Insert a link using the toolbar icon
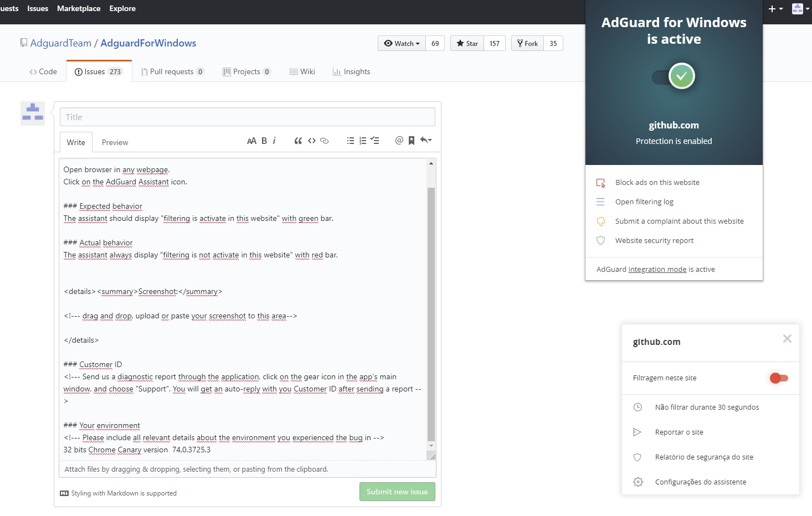 tap(324, 141)
